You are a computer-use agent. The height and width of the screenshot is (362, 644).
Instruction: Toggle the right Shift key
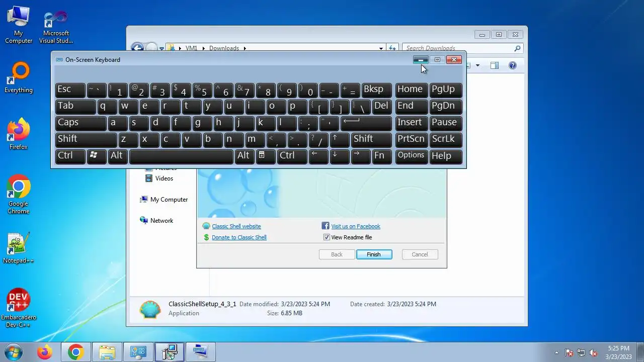[x=371, y=140]
